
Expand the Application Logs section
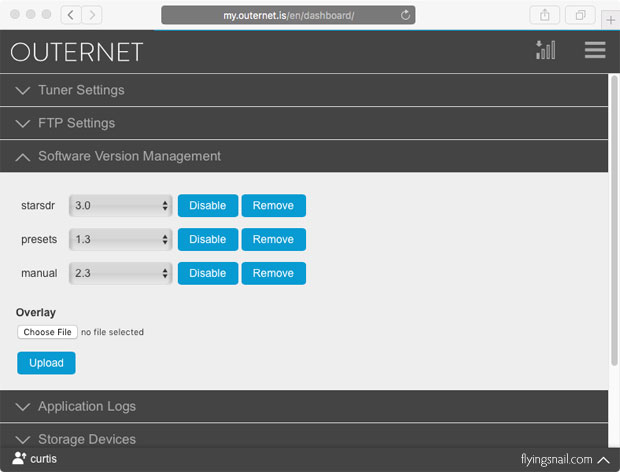tap(304, 406)
